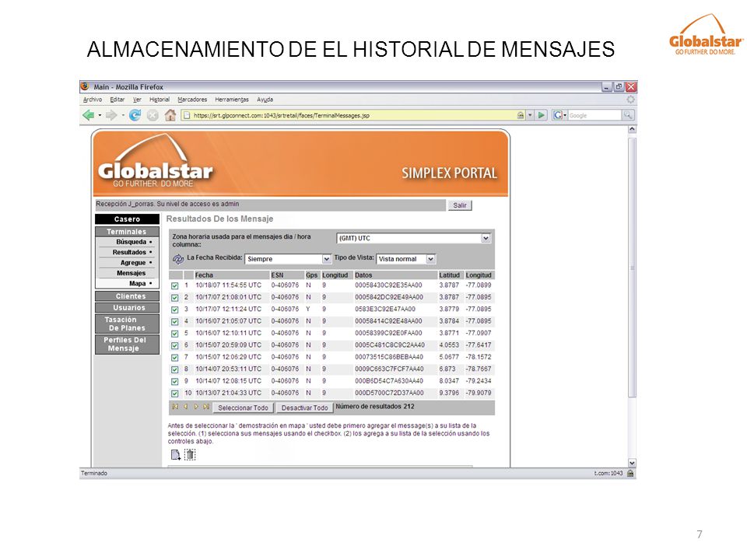This screenshot has height=560, width=747.
Task: Open the back button history dropdown
Action: coord(100,115)
